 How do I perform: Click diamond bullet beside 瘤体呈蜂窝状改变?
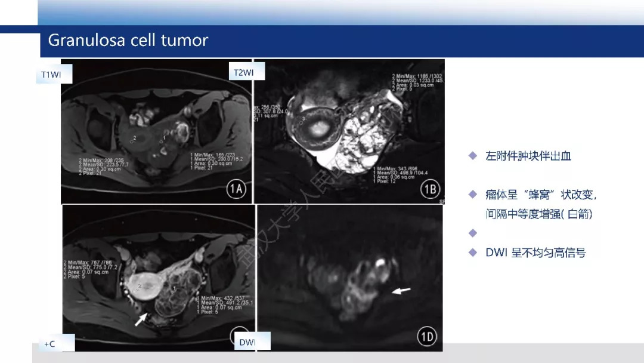point(473,194)
